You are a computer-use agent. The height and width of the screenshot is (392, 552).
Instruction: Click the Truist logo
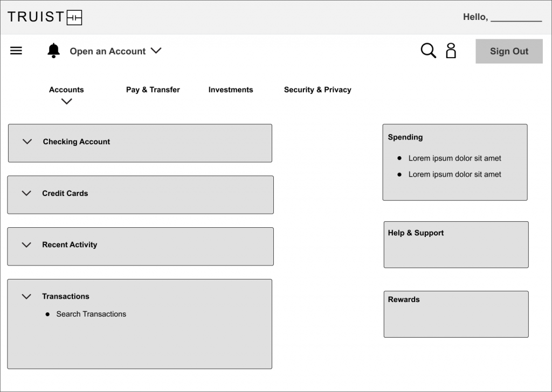pyautogui.click(x=45, y=17)
